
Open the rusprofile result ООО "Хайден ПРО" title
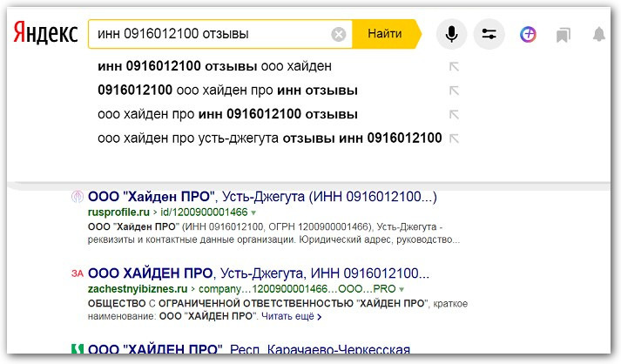point(262,197)
